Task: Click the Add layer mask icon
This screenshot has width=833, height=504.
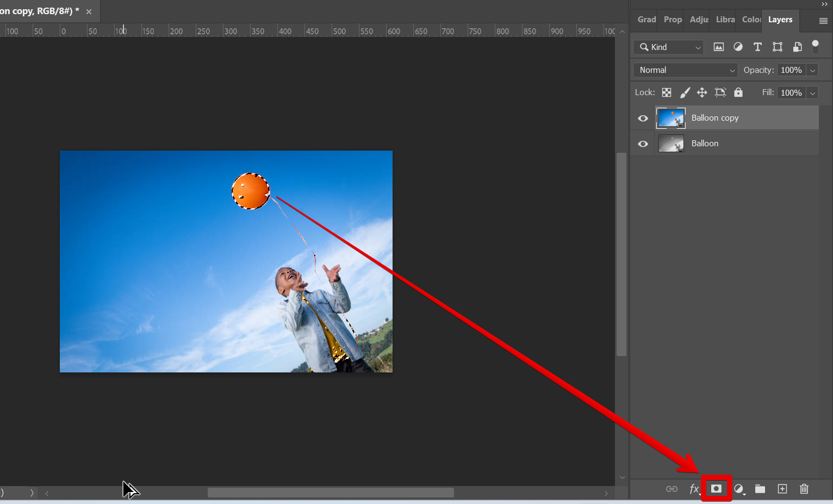Action: coord(716,489)
